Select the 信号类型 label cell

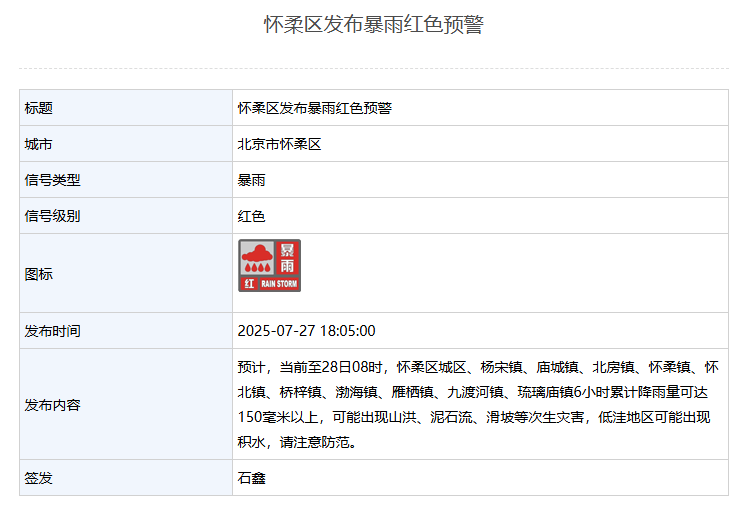(x=126, y=180)
